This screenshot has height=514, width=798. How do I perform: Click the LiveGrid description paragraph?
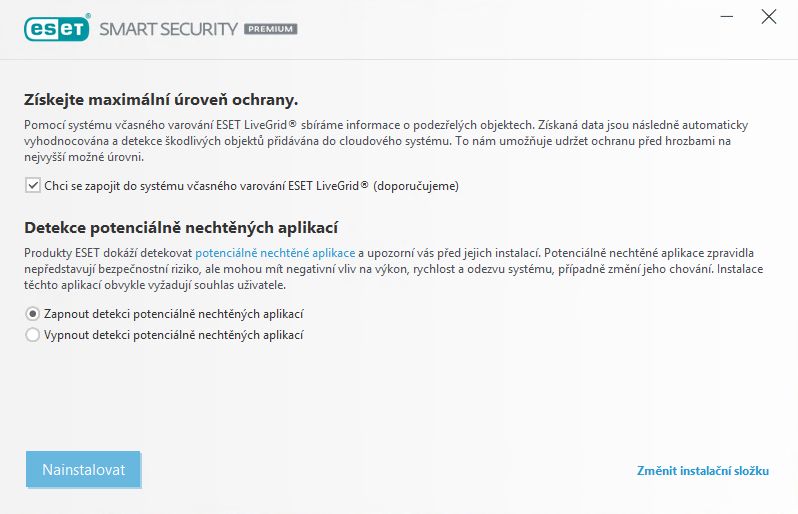[386, 141]
